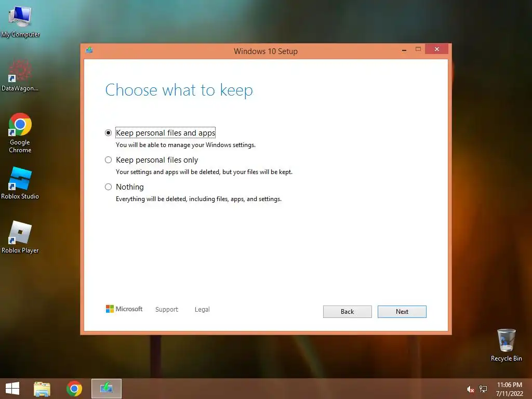Screen dimensions: 532x399
Task: Open the Legal link
Action: tap(202, 310)
